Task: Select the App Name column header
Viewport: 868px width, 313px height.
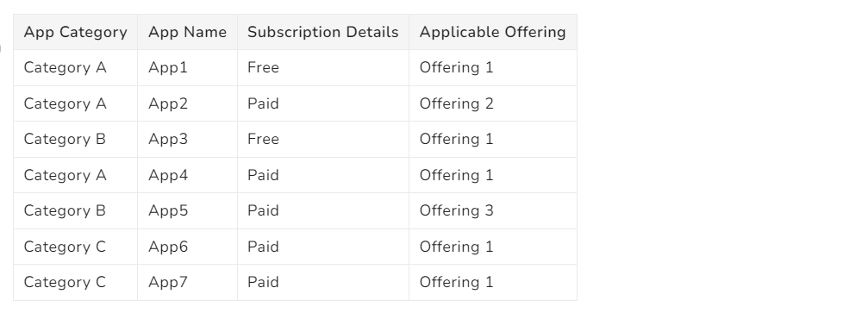Action: click(187, 32)
